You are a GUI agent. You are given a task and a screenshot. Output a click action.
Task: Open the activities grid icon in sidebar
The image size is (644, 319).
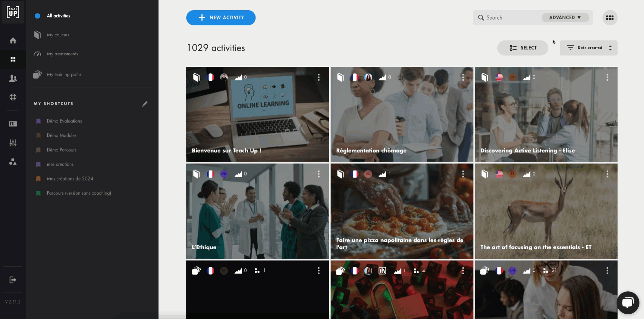tap(13, 59)
